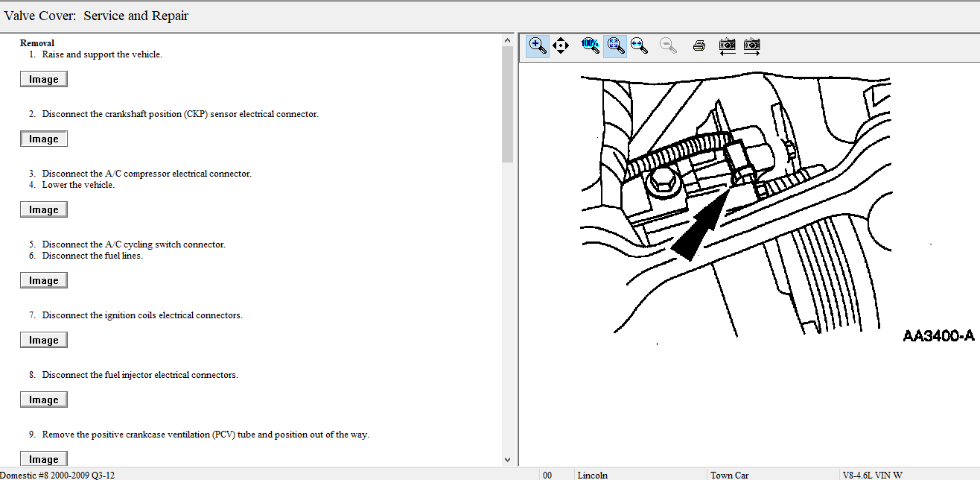This screenshot has width=980, height=480.
Task: Click the fit-to-window zoom icon
Action: point(614,45)
